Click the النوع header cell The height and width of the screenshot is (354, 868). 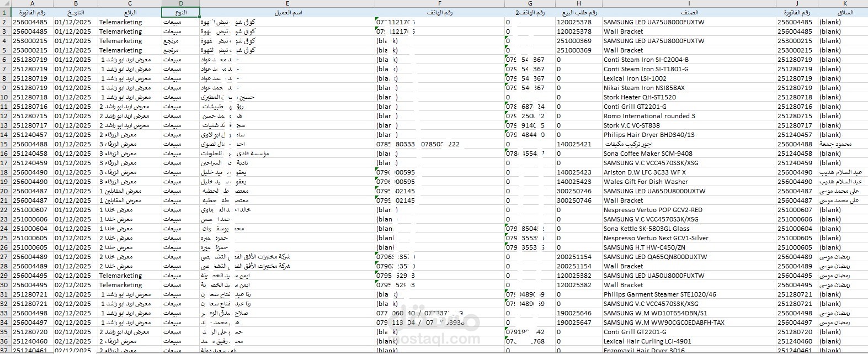180,12
